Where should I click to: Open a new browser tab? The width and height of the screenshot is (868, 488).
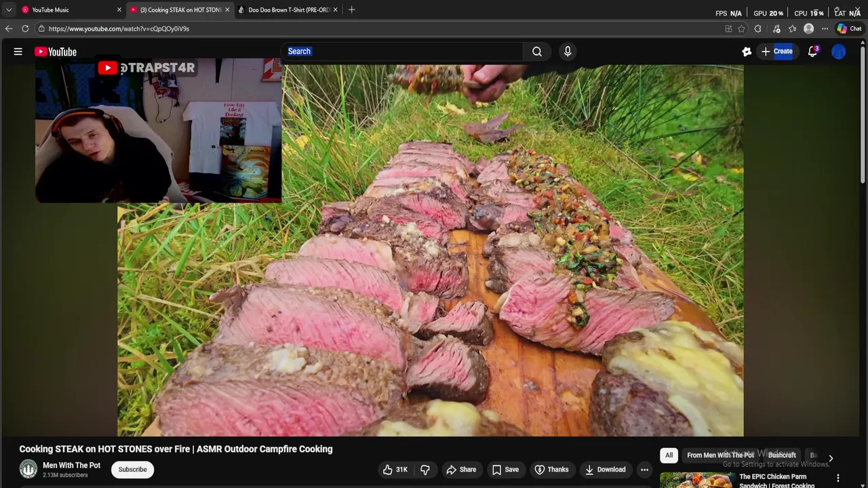[x=351, y=9]
